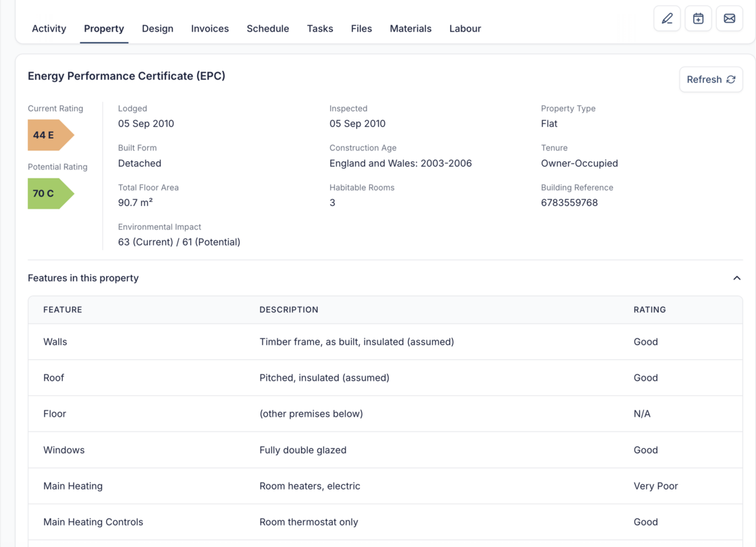
Task: Select the Main Heating feature row
Action: [x=385, y=486]
